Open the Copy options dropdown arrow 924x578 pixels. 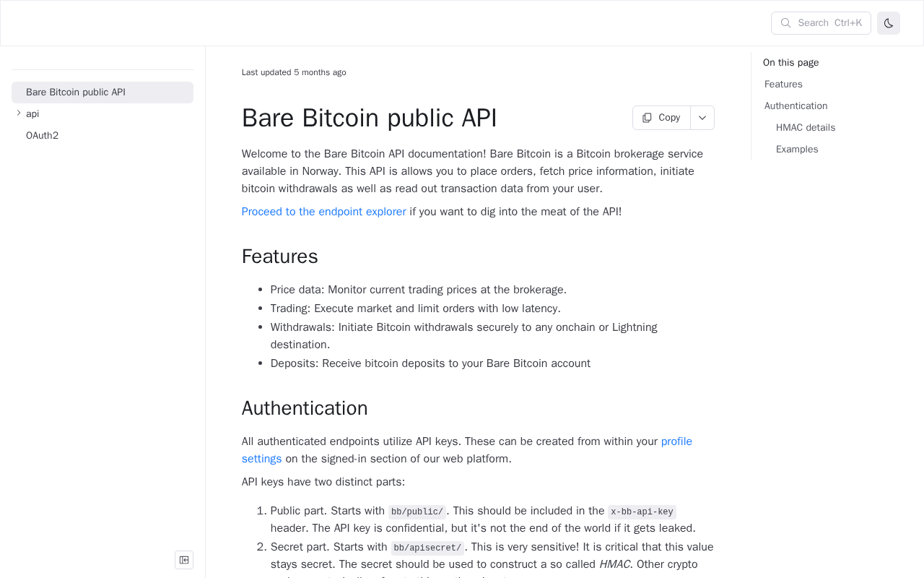702,118
